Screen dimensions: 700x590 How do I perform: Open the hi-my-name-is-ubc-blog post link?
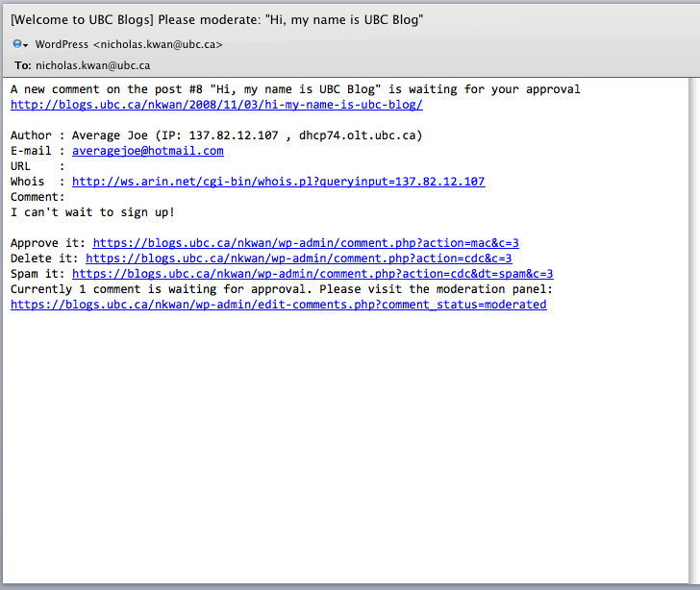click(x=216, y=105)
